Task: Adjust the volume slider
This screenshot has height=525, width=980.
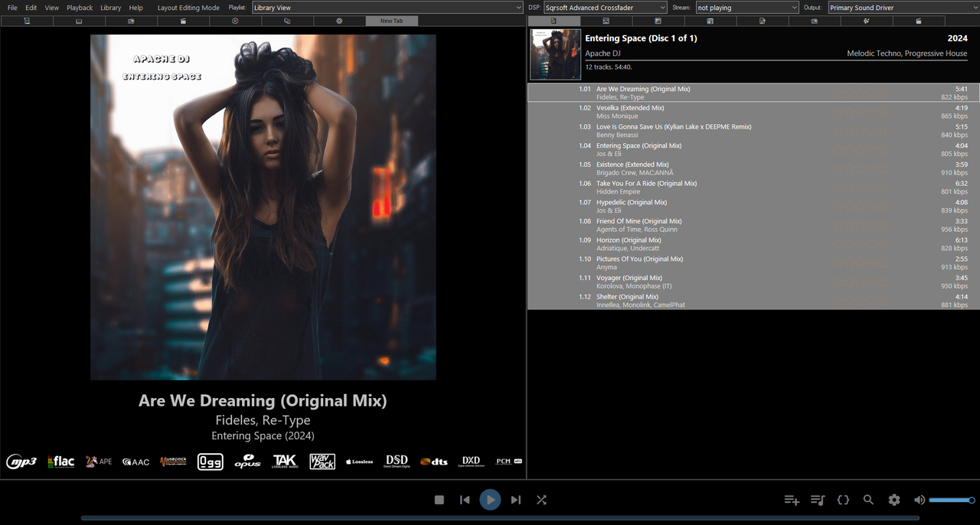Action: pyautogui.click(x=952, y=500)
